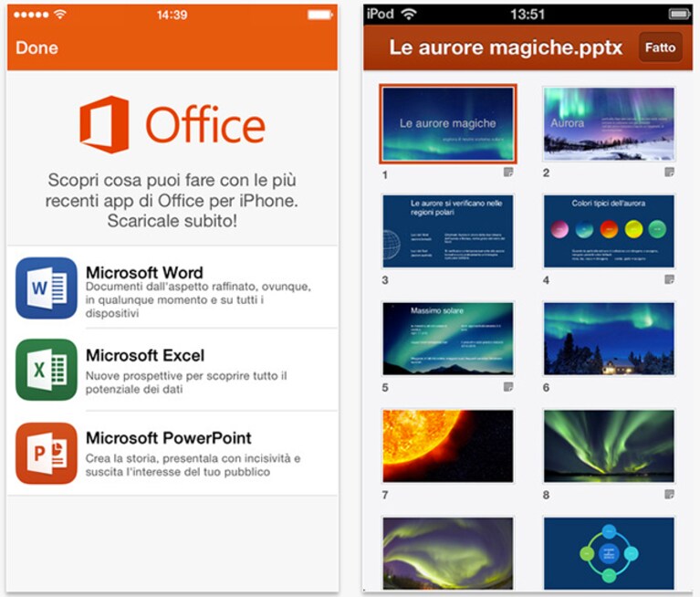
Task: Open slide 1 'Le aurore magiche' thumbnail
Action: (448, 123)
